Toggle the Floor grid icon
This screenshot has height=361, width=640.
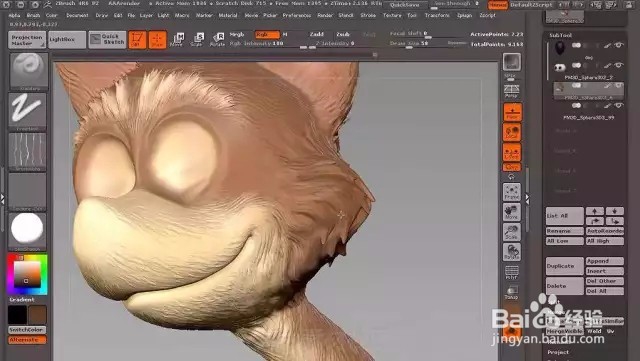[x=512, y=112]
